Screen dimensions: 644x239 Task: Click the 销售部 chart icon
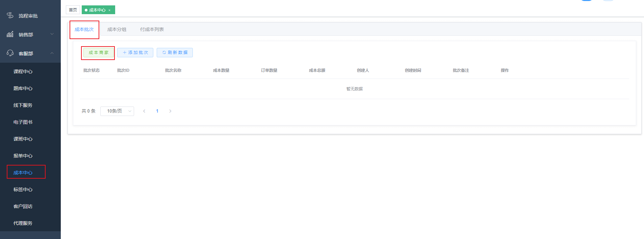click(x=10, y=34)
